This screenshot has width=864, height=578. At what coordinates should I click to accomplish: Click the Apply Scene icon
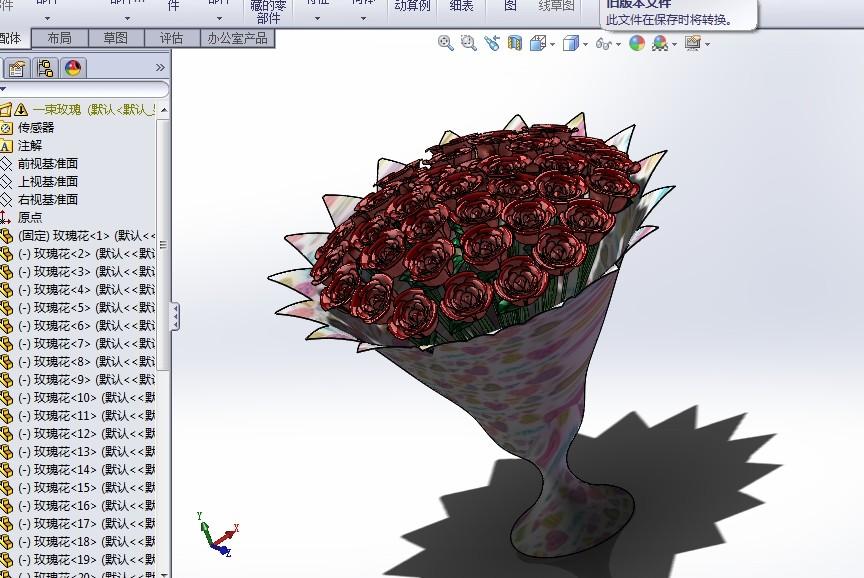click(x=660, y=43)
